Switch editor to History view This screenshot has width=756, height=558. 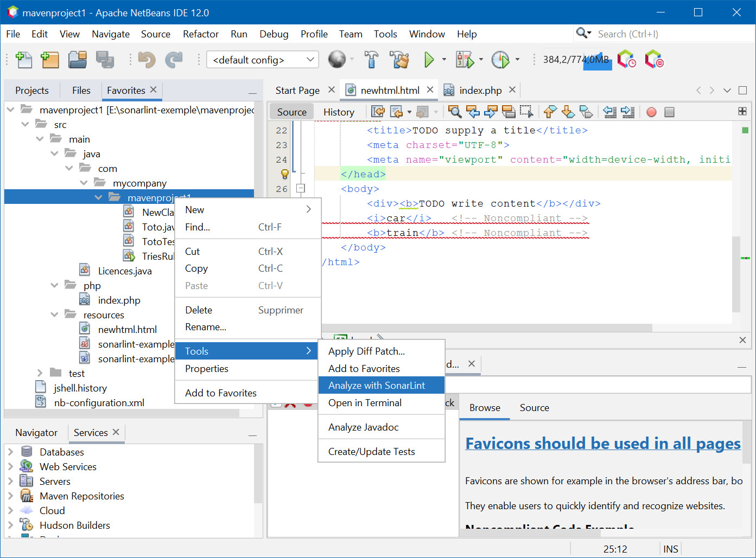(339, 112)
